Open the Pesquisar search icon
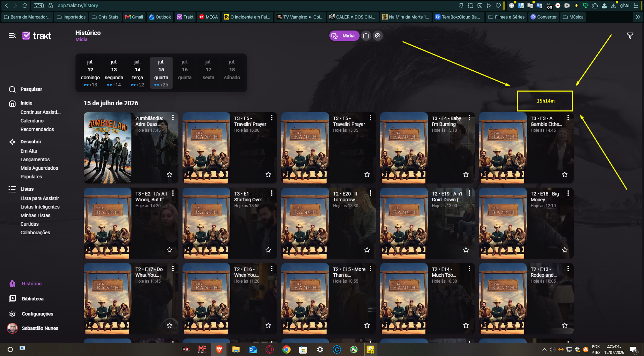644x356 pixels. pyautogui.click(x=12, y=90)
